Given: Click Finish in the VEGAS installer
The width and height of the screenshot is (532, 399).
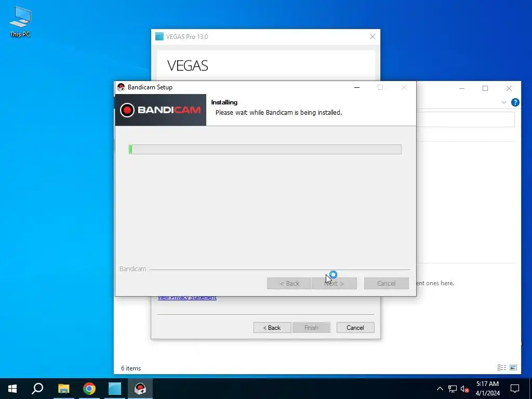Looking at the screenshot, I should point(311,328).
